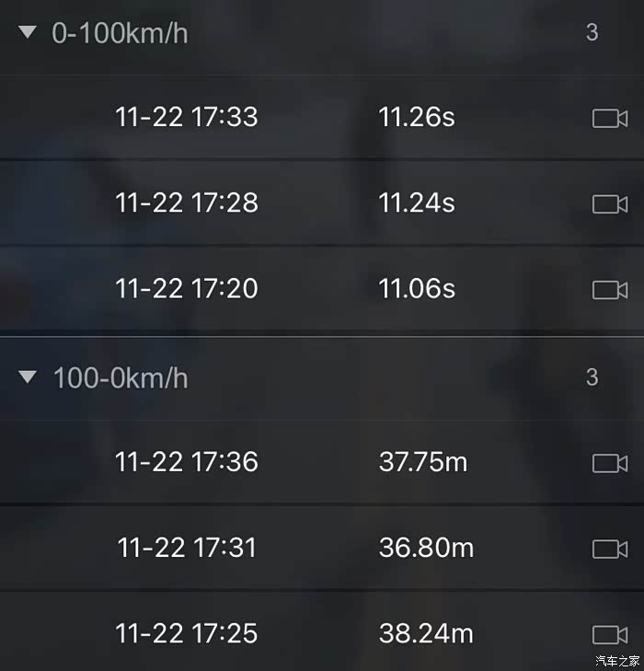Select the 100-0km/h section header
Viewport: 644px width, 671px height.
pos(121,378)
